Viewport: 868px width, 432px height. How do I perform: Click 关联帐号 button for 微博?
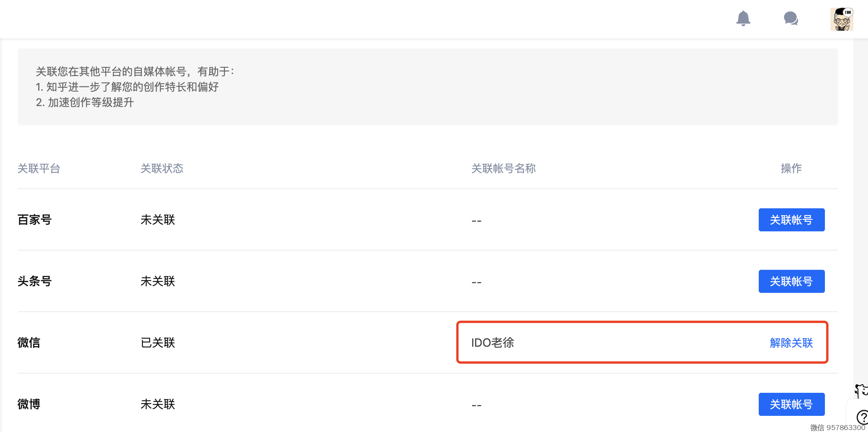point(791,404)
